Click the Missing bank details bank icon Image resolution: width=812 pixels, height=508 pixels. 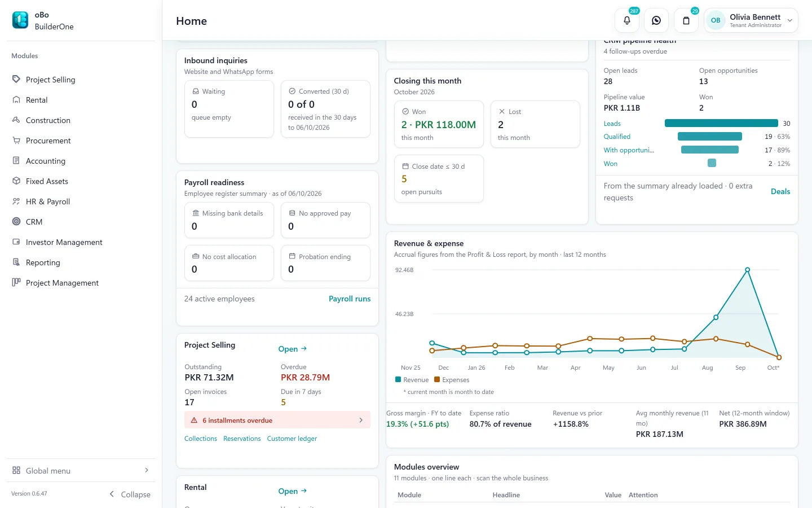click(x=196, y=213)
